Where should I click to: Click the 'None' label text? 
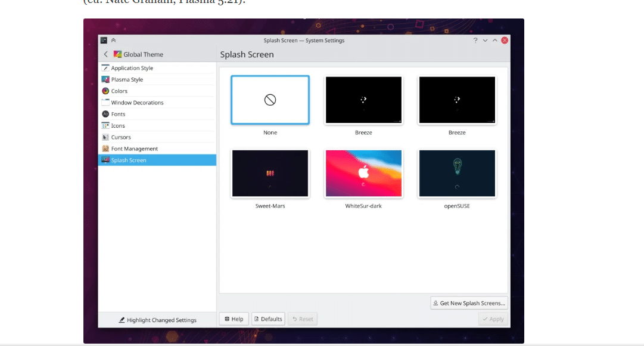pos(270,132)
